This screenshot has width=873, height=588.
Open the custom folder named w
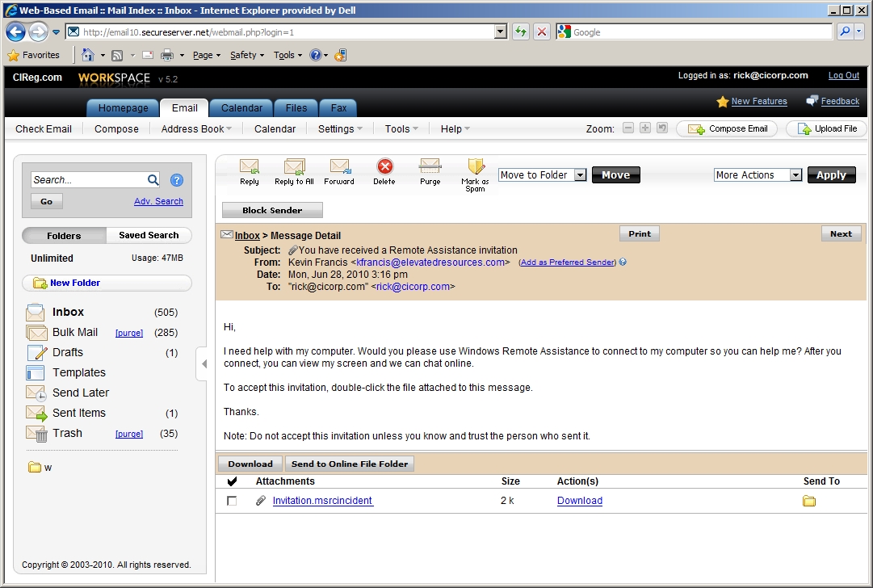[40, 467]
